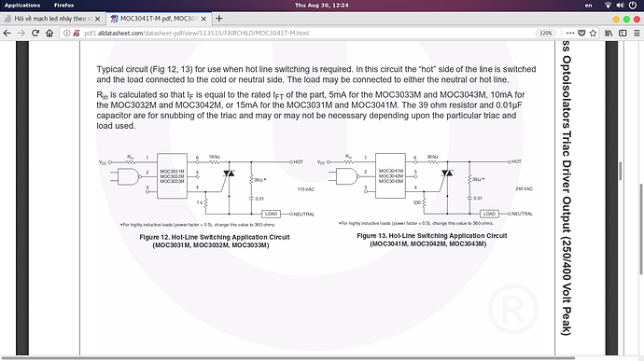Click '(MOC3031M, MOC3032M, MOC3033M)' caption line
The width and height of the screenshot is (644, 361).
pos(211,245)
